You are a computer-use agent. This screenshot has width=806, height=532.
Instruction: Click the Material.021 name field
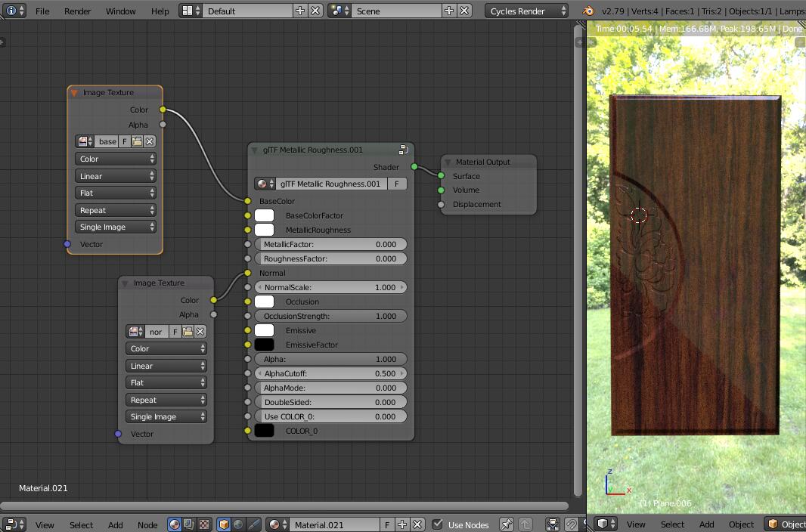pyautogui.click(x=335, y=524)
